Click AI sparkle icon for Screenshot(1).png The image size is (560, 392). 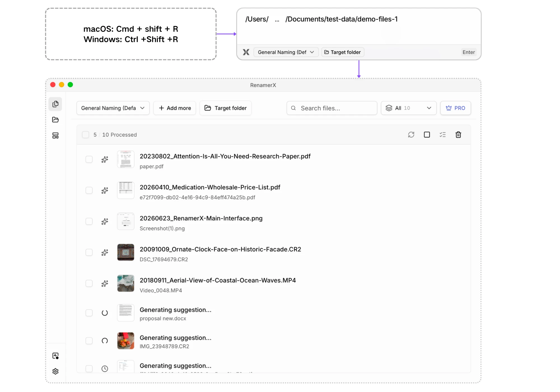tap(105, 221)
